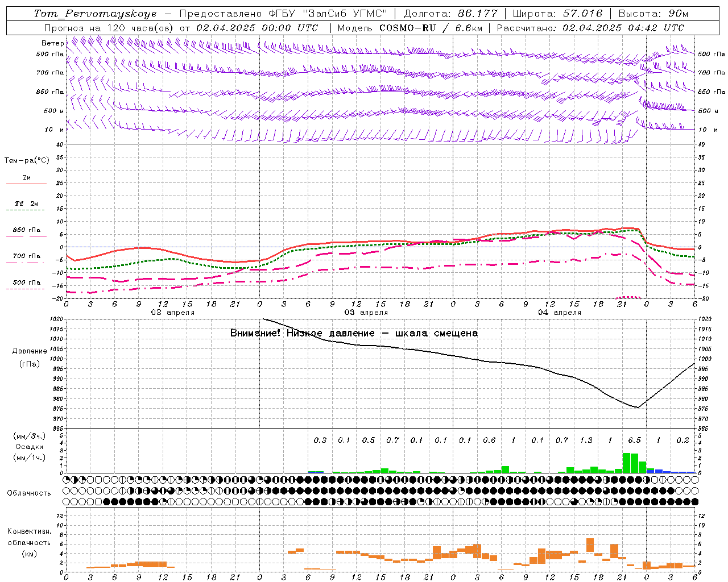This screenshot has width=728, height=582.
Task: Click the precipitation total value 0.6
Action: pos(489,440)
